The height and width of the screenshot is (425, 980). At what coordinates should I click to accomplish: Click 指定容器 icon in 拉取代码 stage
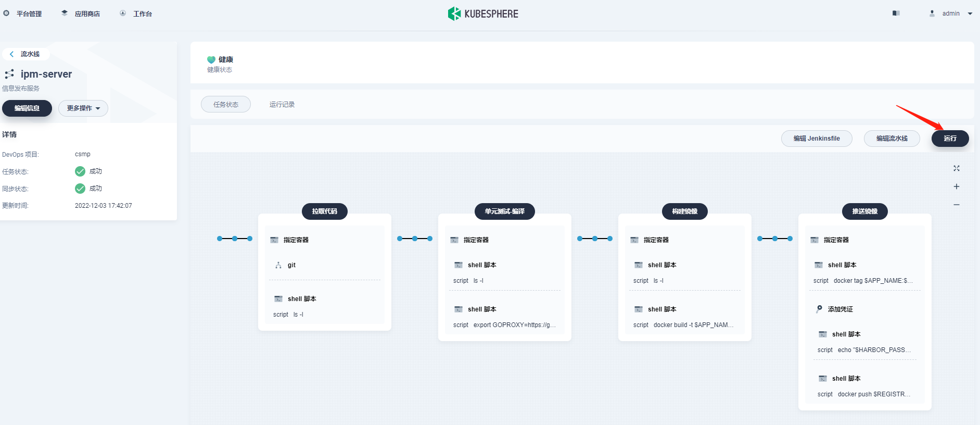pos(274,240)
